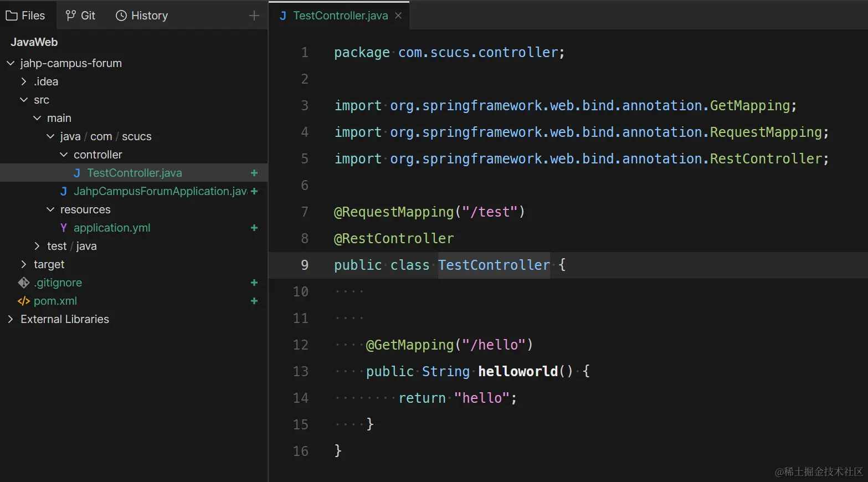
Task: Click the Java icon on the TestController.java tab
Action: pyautogui.click(x=283, y=16)
